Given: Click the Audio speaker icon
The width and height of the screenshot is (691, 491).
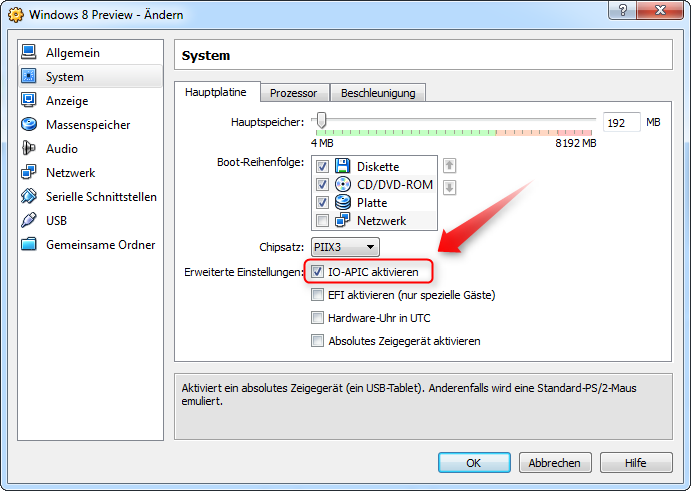Looking at the screenshot, I should coord(29,148).
